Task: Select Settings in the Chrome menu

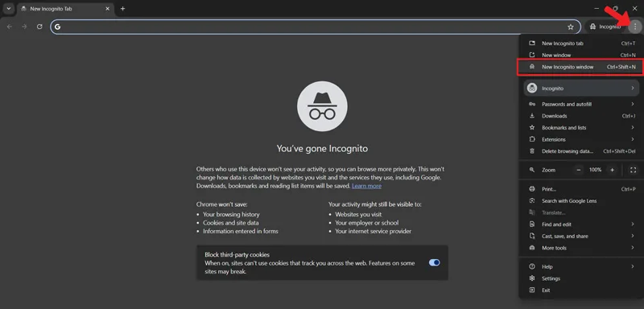Action: pyautogui.click(x=581, y=278)
